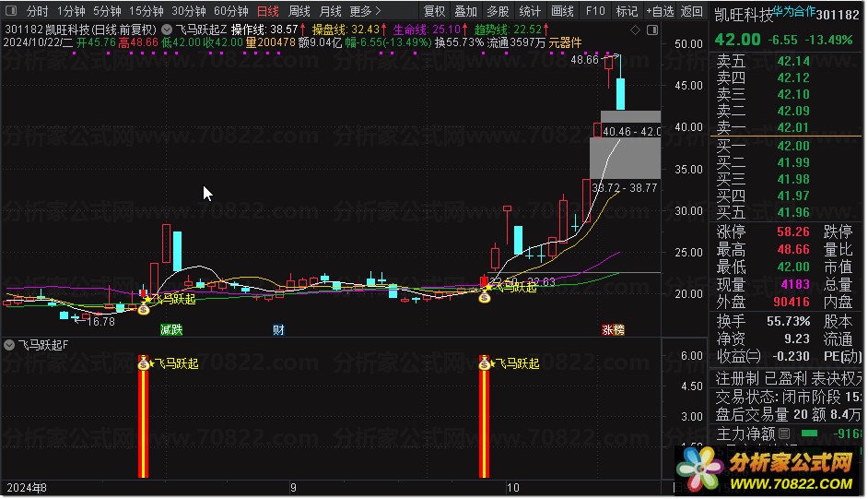Open the 统计 statistics tool

tap(530, 11)
